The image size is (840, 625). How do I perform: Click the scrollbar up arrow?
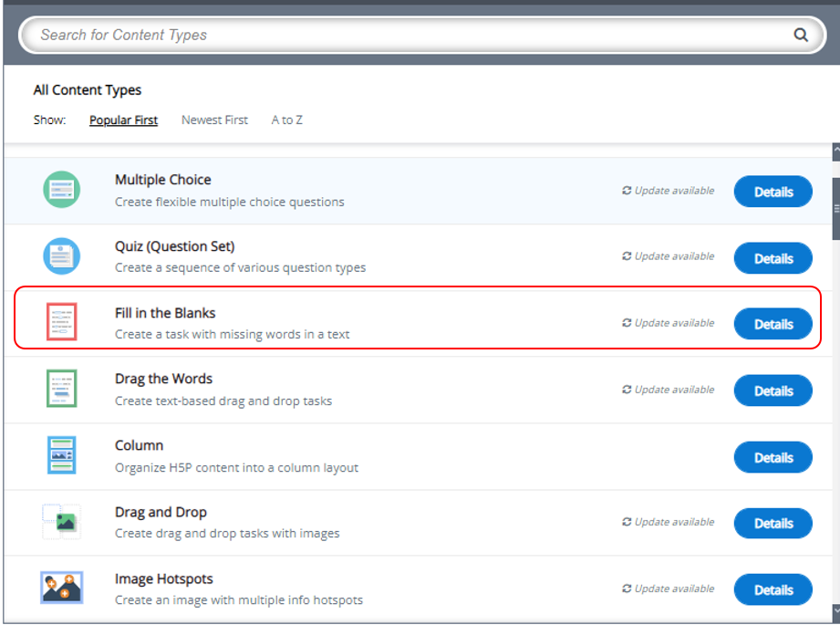[x=835, y=151]
